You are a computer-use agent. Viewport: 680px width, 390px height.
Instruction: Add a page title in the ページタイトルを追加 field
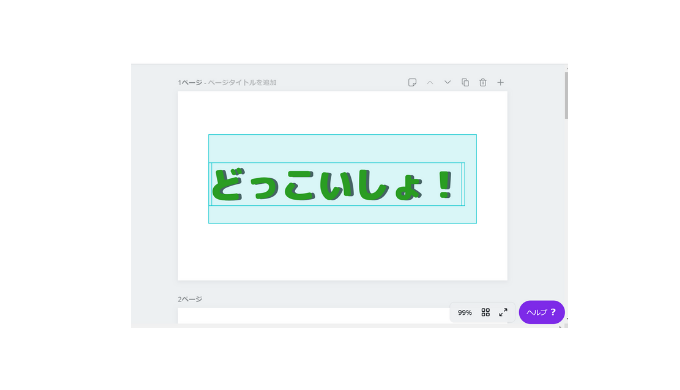(242, 82)
